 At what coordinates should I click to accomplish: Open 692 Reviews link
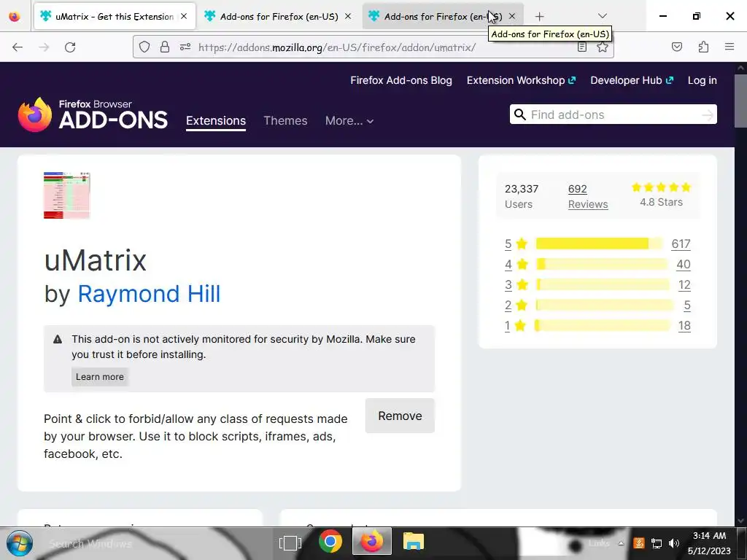[x=588, y=197]
